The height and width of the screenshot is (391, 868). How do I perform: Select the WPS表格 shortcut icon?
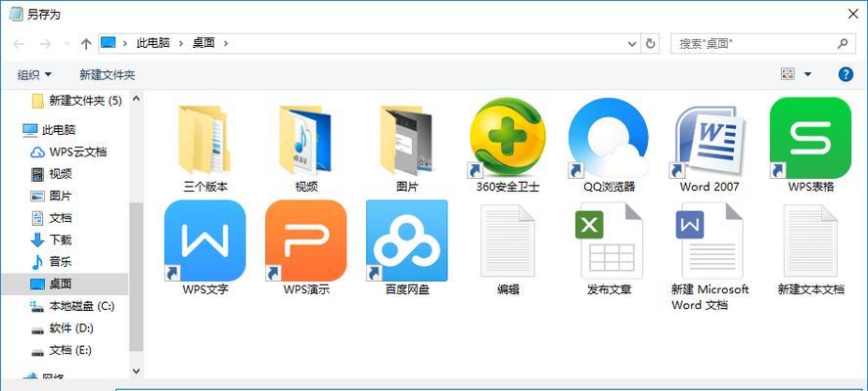(810, 138)
